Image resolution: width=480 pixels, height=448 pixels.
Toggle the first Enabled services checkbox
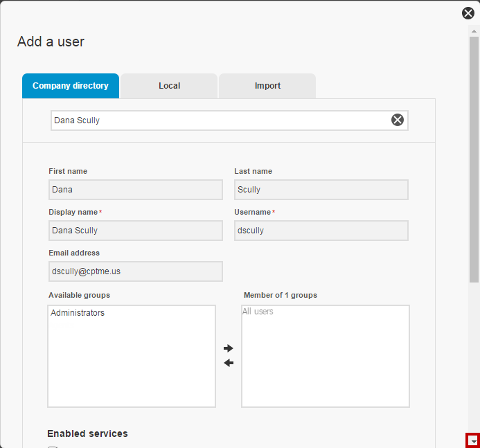point(53,447)
